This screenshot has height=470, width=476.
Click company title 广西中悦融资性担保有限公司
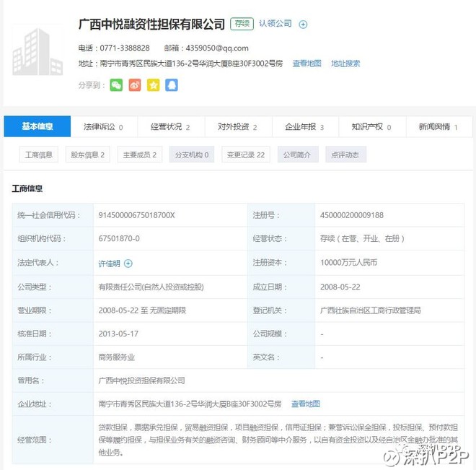[151, 25]
